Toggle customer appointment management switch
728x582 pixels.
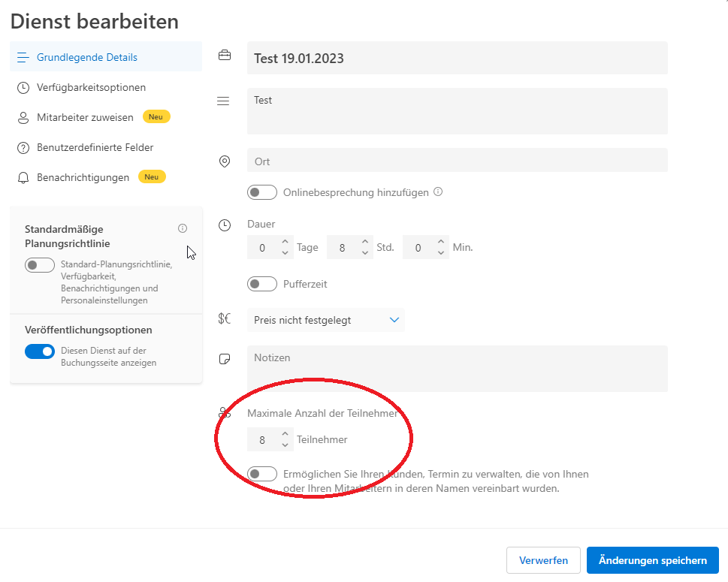point(262,474)
